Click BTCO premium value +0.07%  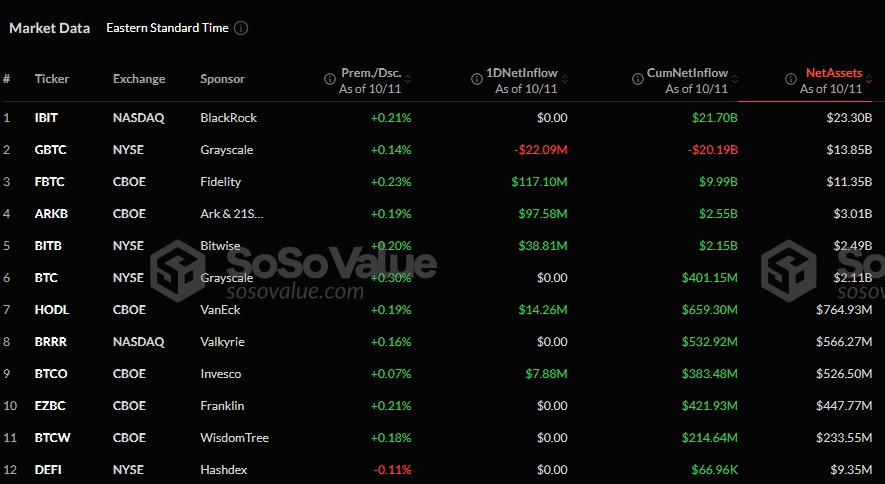pos(391,374)
